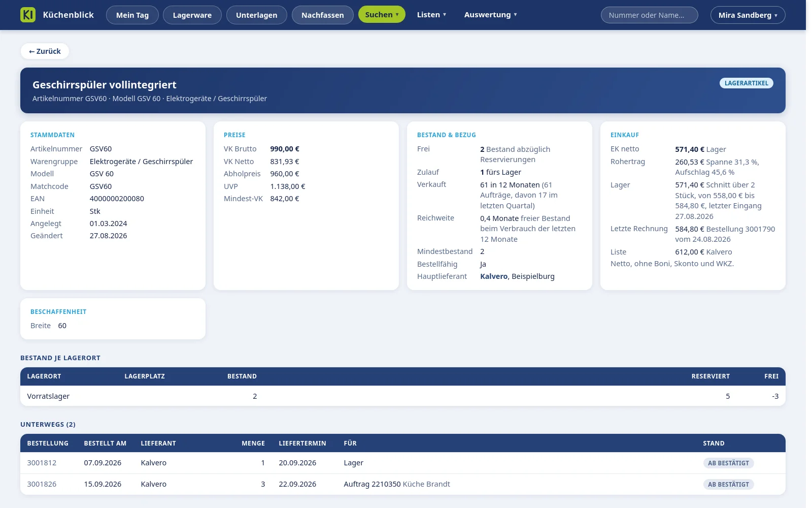Click the Bestellt am date 07.09.2026
The width and height of the screenshot is (812, 508).
[103, 463]
